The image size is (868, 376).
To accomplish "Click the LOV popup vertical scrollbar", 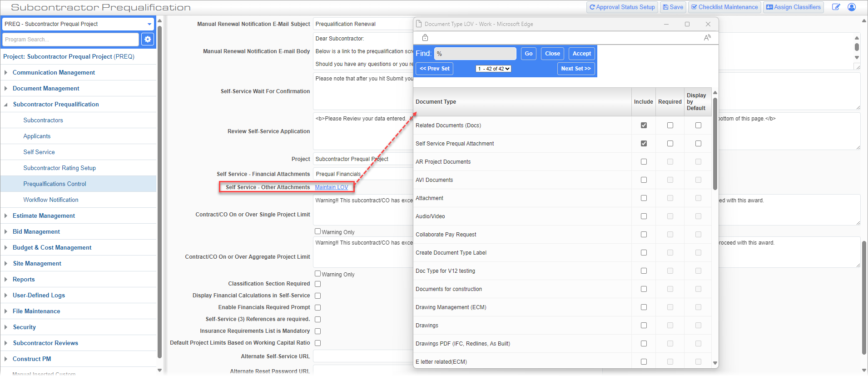I will 715,143.
